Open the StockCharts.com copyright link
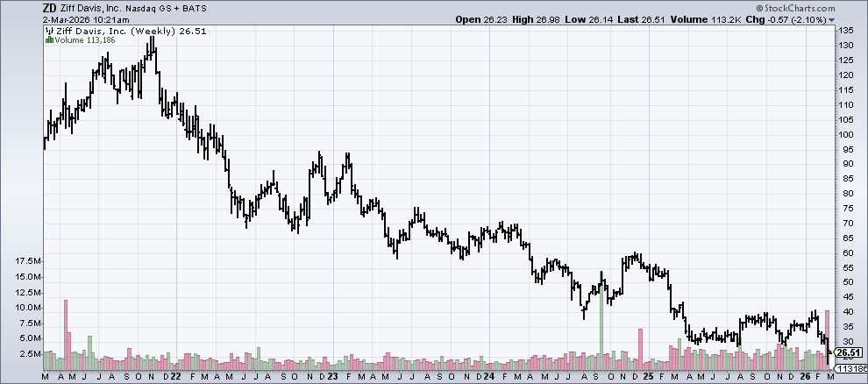Screen dimensions: 868x384 tap(795, 8)
